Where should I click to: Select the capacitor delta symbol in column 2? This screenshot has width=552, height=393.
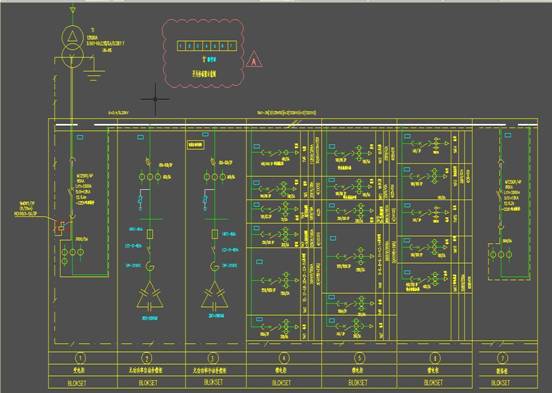coord(150,296)
